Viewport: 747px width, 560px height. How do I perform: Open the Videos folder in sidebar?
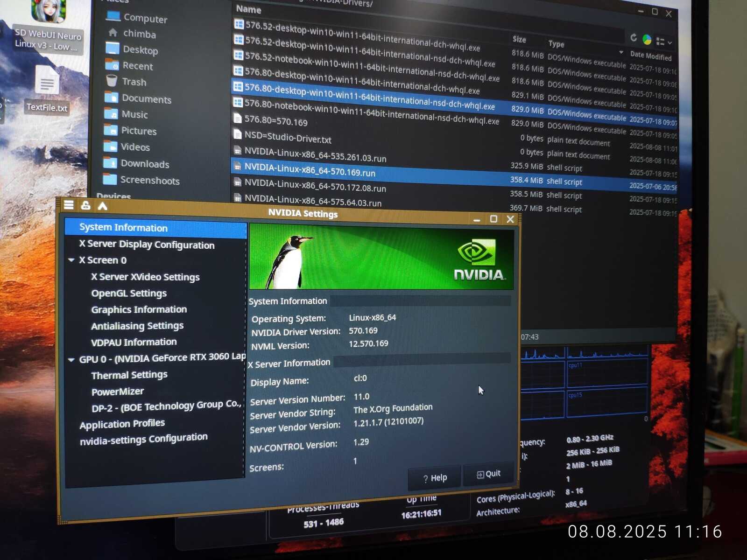(x=127, y=147)
